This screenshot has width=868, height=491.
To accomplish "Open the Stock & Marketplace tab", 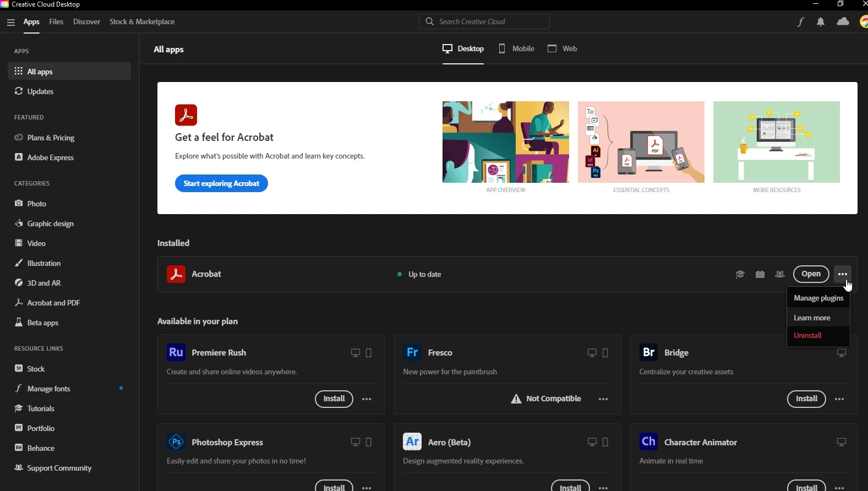I will [x=142, y=22].
